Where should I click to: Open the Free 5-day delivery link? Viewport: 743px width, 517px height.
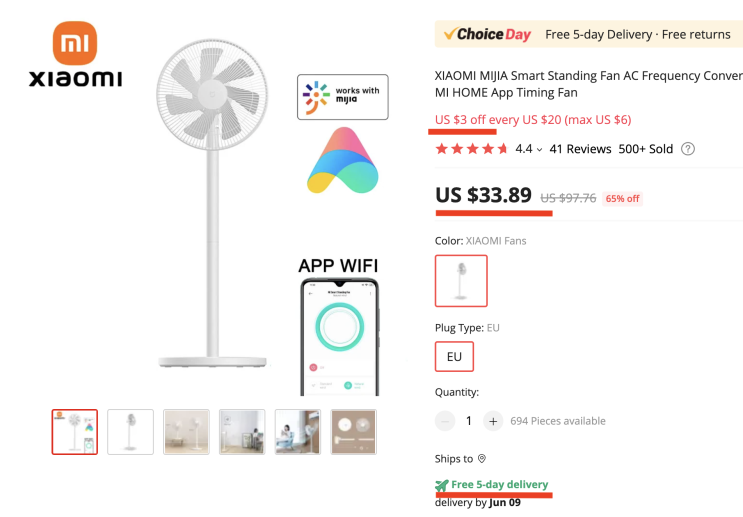pyautogui.click(x=500, y=485)
